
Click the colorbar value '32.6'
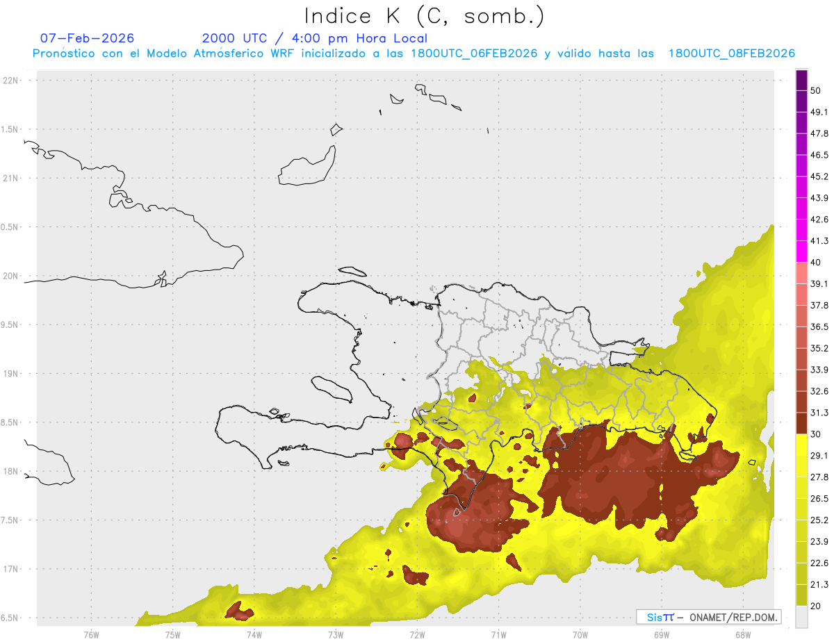[819, 391]
